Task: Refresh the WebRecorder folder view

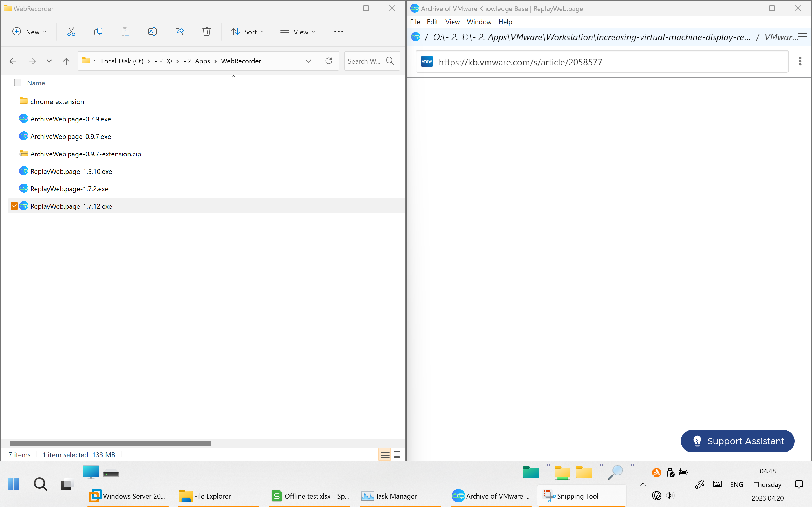Action: coord(328,61)
